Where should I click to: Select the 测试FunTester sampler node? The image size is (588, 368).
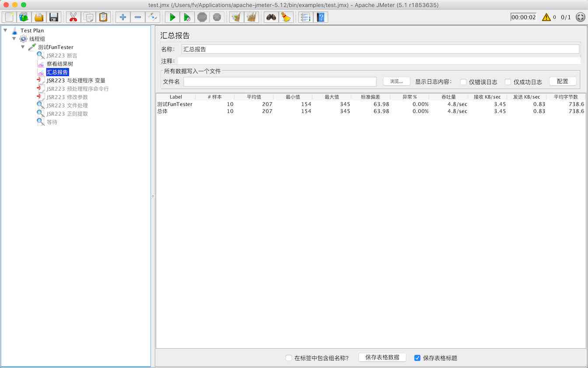(56, 47)
